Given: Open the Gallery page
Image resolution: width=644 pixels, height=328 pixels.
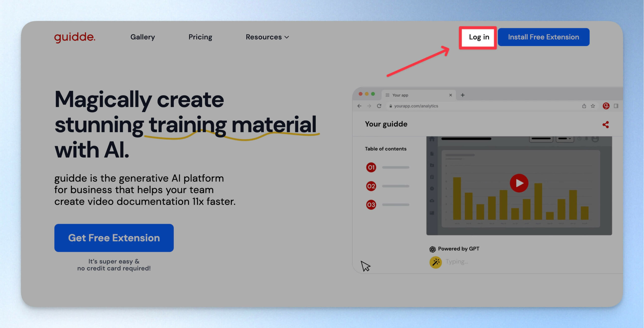Looking at the screenshot, I should [x=143, y=37].
